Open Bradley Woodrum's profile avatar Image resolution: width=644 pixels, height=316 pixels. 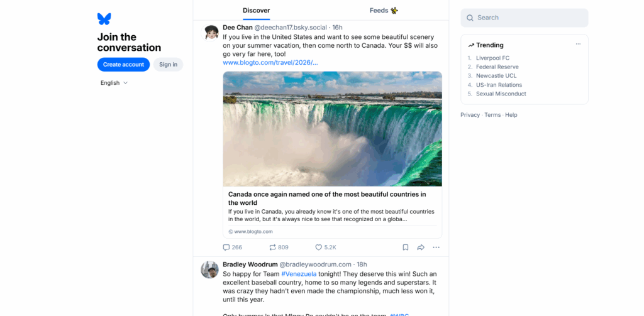(209, 270)
